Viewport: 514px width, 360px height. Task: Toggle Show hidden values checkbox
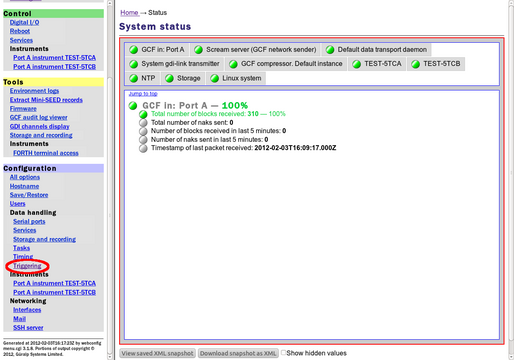(x=283, y=352)
